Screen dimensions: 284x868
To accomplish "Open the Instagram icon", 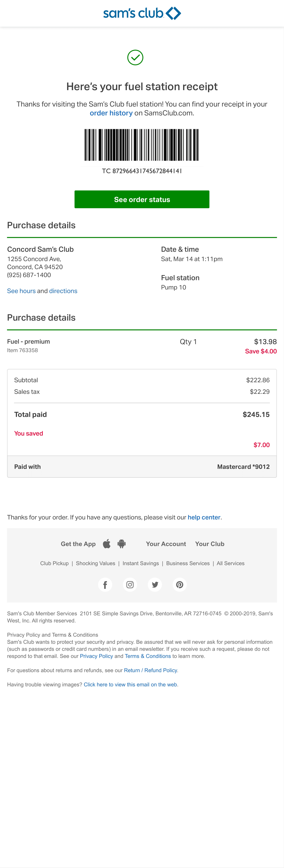I will point(130,585).
